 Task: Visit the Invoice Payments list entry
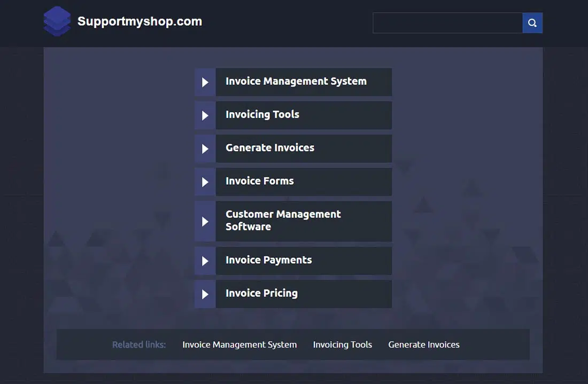click(x=268, y=260)
